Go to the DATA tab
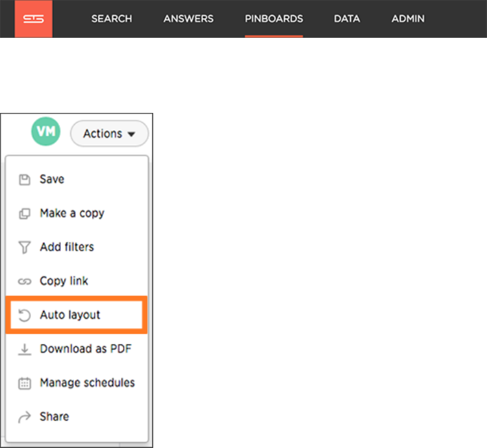 click(x=347, y=19)
